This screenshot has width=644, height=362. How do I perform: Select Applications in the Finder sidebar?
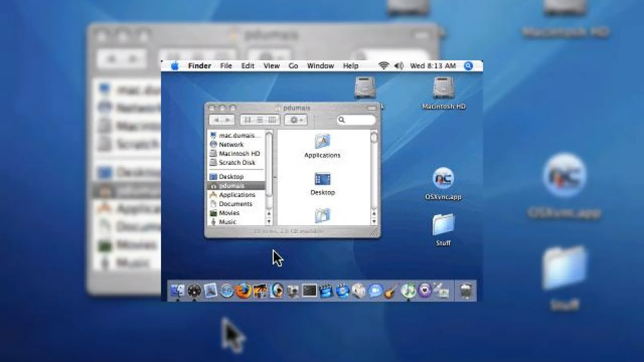[x=236, y=195]
